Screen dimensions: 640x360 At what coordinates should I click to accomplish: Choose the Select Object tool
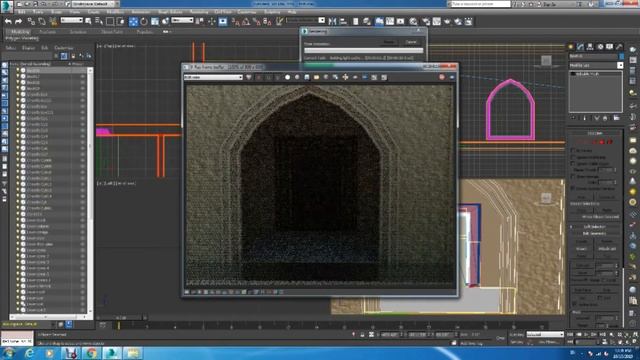[88, 21]
